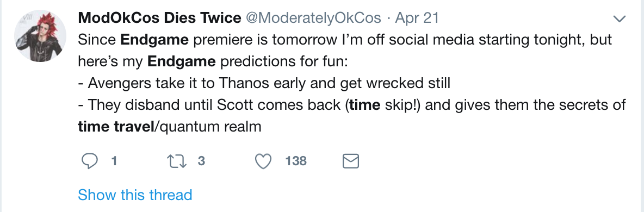Viewport: 644px width, 212px height.
Task: Click the bold time travel phrase
Action: (x=115, y=126)
